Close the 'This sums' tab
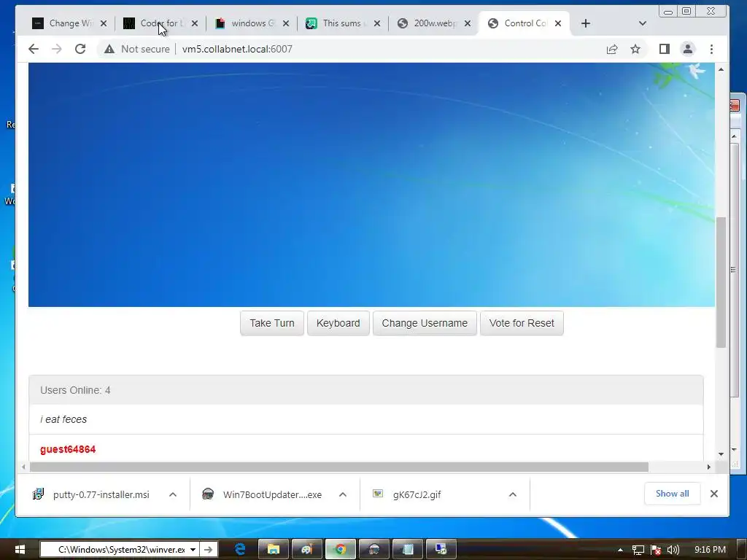The image size is (747, 560). point(377,23)
